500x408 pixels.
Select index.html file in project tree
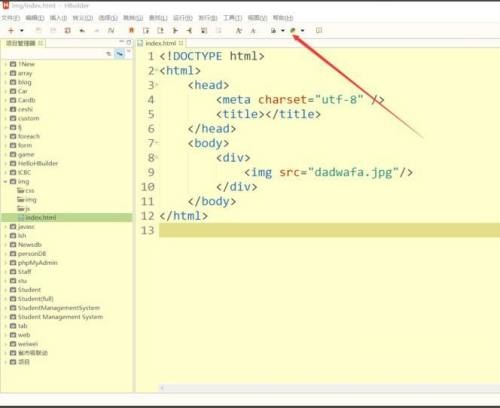(41, 218)
